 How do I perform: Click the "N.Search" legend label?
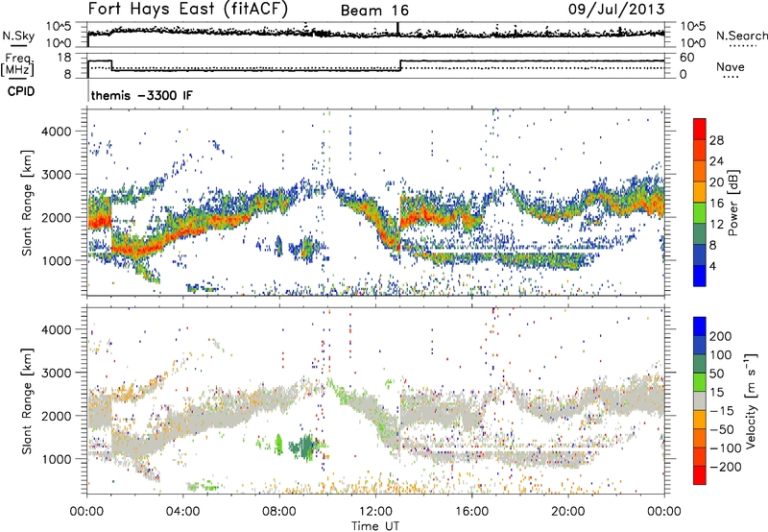(741, 36)
